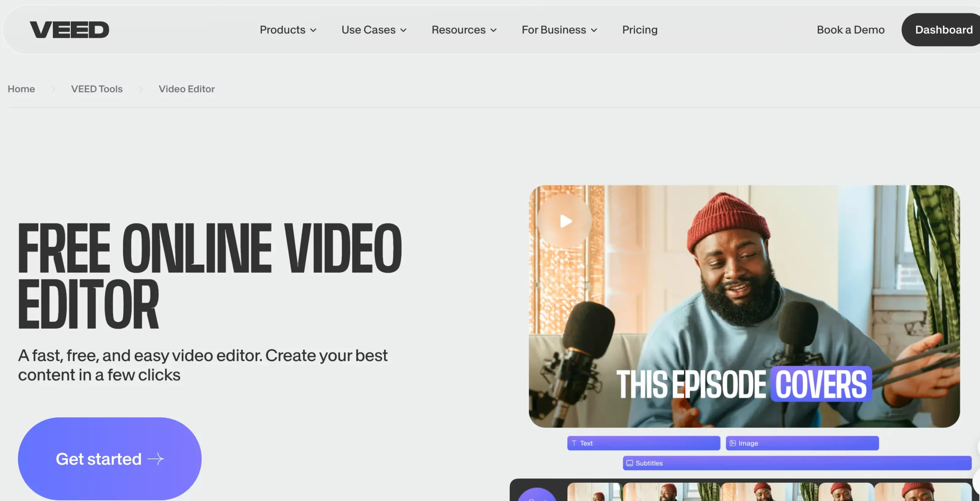Select the Subtitles track bar
Image resolution: width=980 pixels, height=501 pixels.
pos(797,463)
